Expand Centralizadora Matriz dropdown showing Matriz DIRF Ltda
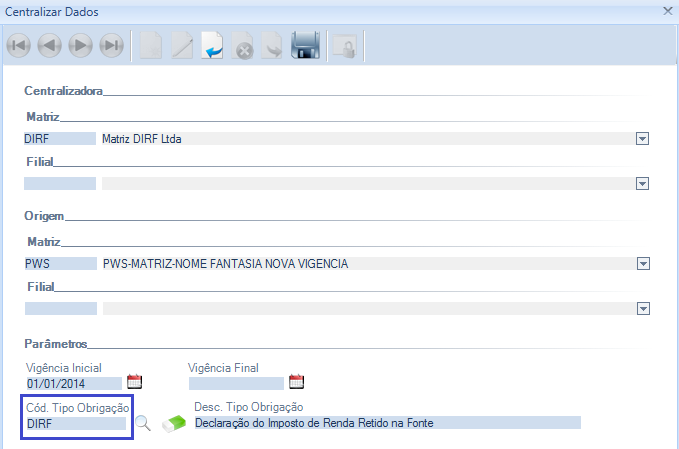The image size is (679, 449). pyautogui.click(x=642, y=139)
